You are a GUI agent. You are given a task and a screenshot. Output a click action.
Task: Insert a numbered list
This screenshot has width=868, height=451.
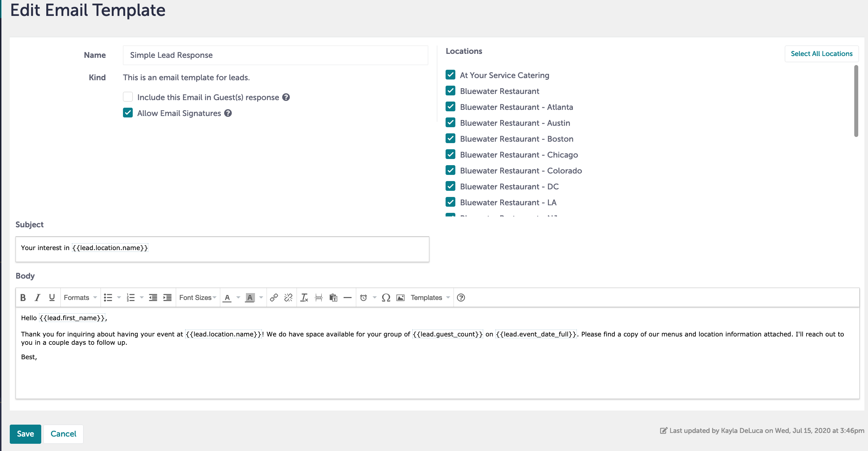pos(131,297)
